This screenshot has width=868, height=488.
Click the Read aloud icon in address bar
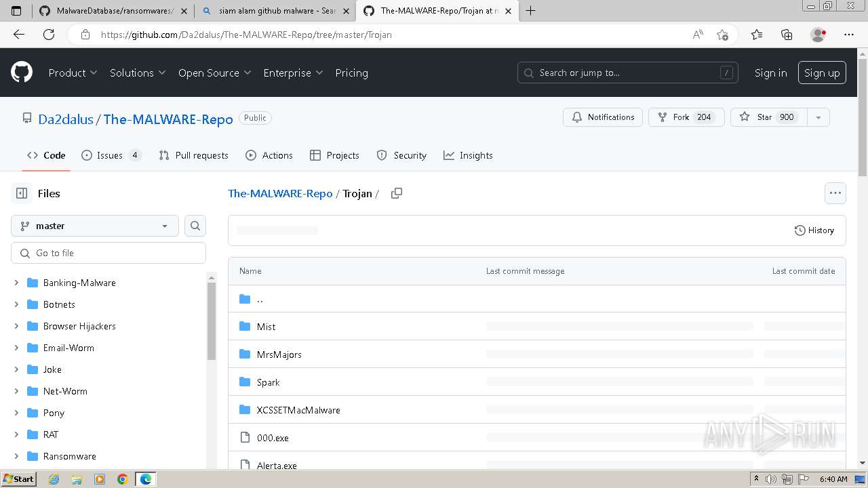coord(698,35)
